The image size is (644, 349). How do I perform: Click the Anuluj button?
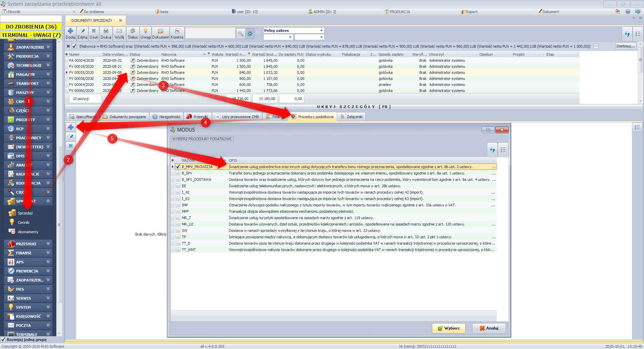pos(489,328)
